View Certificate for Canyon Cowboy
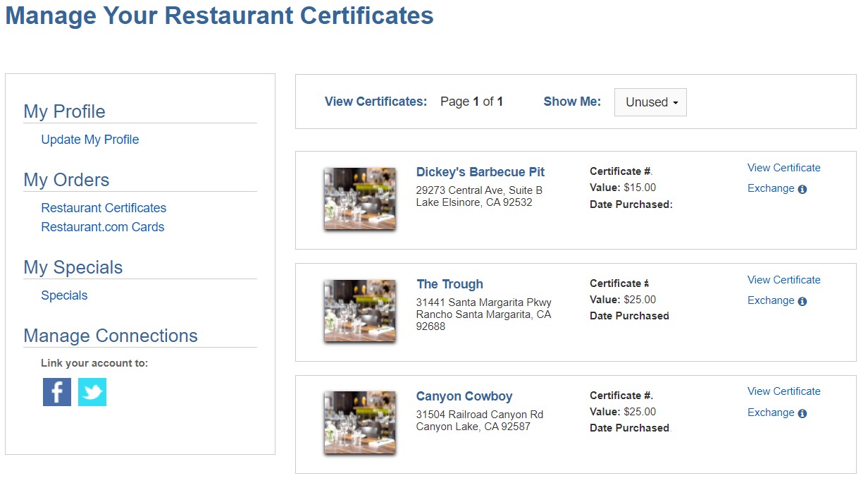The width and height of the screenshot is (868, 483). pyautogui.click(x=783, y=391)
